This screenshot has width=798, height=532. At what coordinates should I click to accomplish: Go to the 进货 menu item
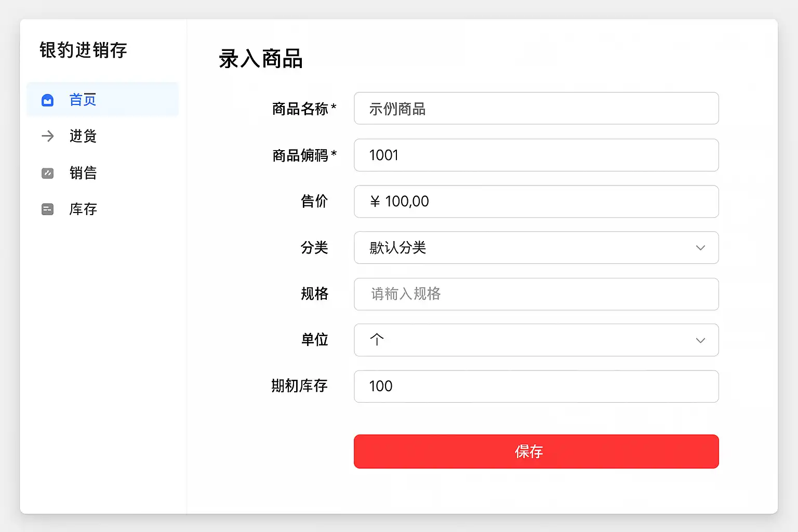click(83, 136)
